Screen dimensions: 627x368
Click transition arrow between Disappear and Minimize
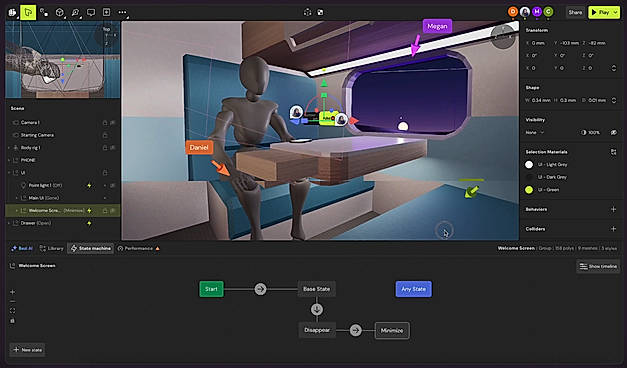(x=355, y=330)
